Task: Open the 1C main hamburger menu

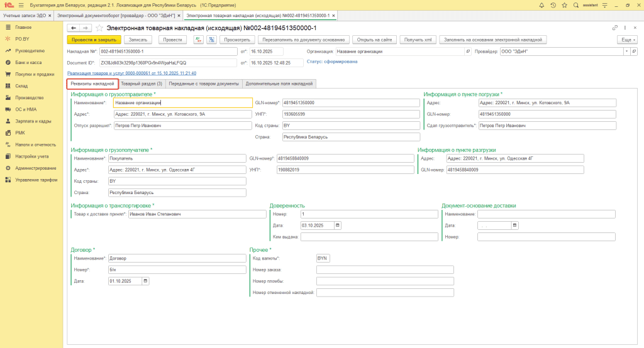Action: click(x=21, y=4)
